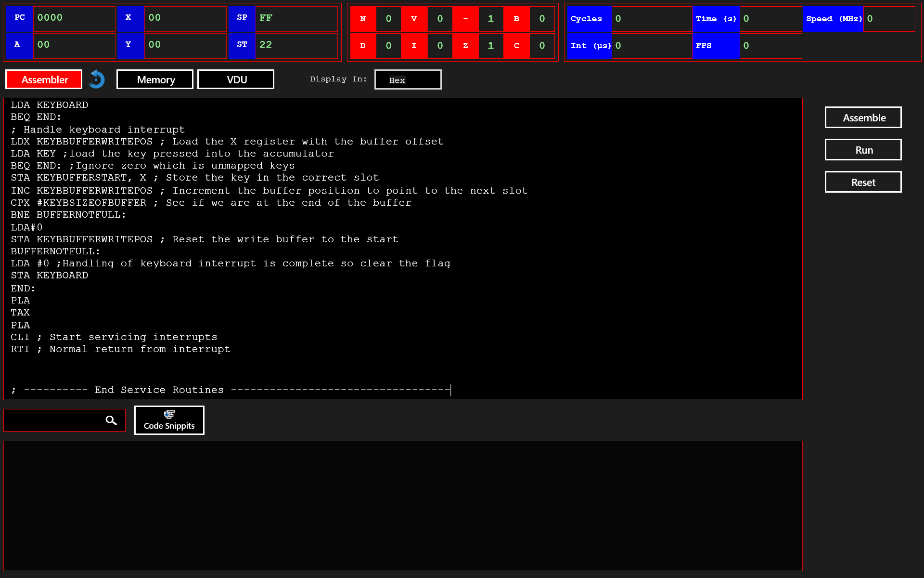Toggle the Z zero flag

(465, 46)
